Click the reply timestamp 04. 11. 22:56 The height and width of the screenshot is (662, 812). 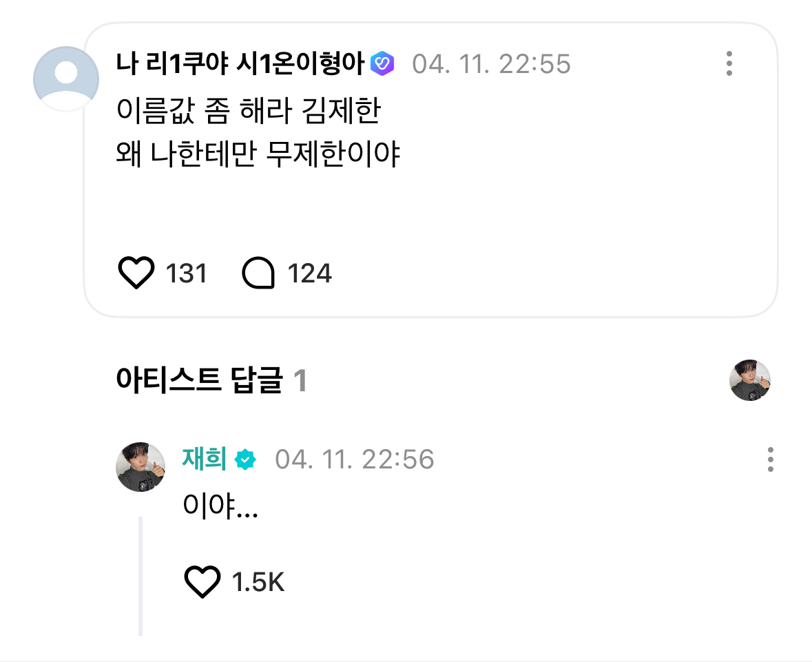click(354, 459)
